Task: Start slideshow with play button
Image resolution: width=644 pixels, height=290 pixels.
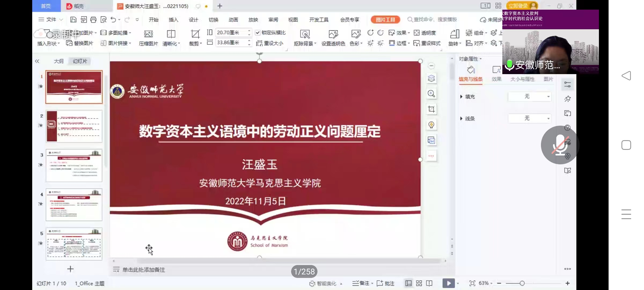Action: 448,283
